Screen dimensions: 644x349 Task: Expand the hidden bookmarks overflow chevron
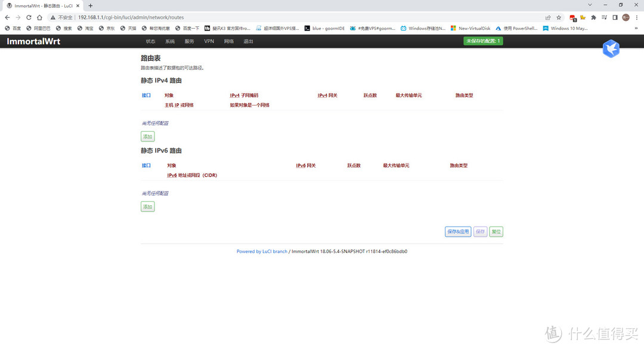636,28
